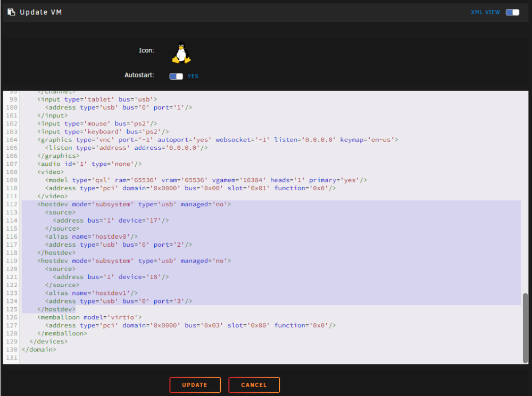Screen dimensions: 532x396
Task: Click the XML VIEW label
Action: 485,12
